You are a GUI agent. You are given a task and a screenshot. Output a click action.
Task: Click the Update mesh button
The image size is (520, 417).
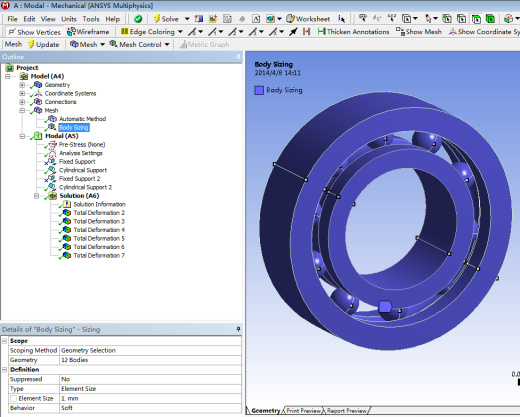click(x=44, y=44)
